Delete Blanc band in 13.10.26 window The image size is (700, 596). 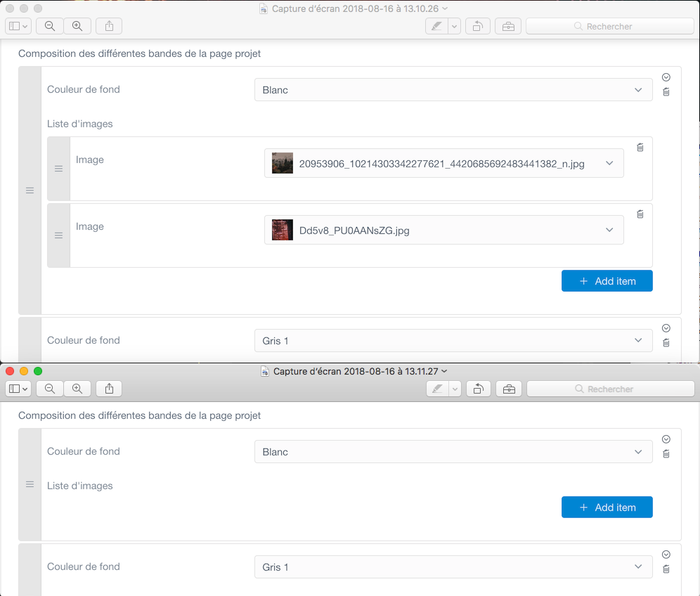coord(666,92)
